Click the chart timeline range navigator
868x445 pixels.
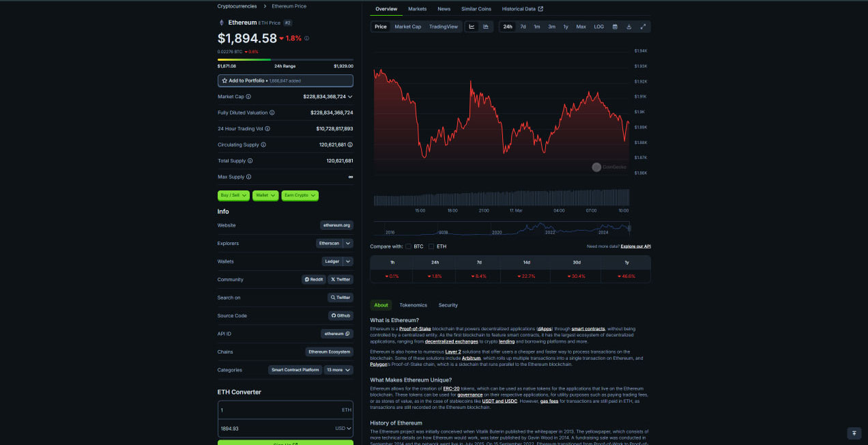[x=502, y=229]
